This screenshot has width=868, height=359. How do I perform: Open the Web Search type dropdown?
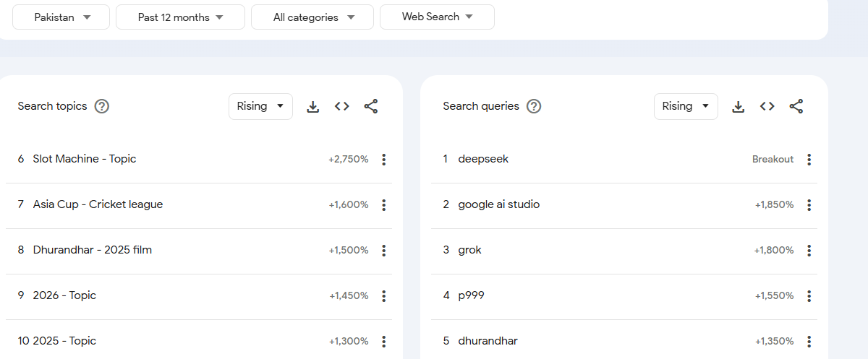pos(437,17)
